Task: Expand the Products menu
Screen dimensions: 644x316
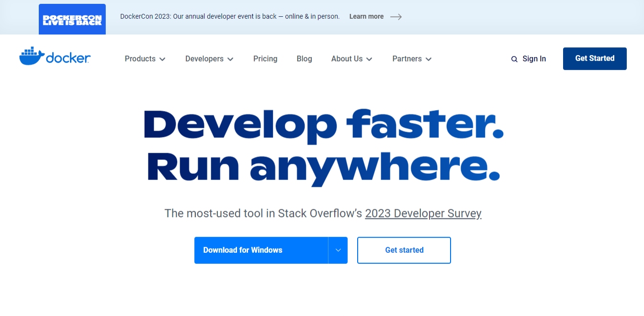Action: pyautogui.click(x=145, y=59)
